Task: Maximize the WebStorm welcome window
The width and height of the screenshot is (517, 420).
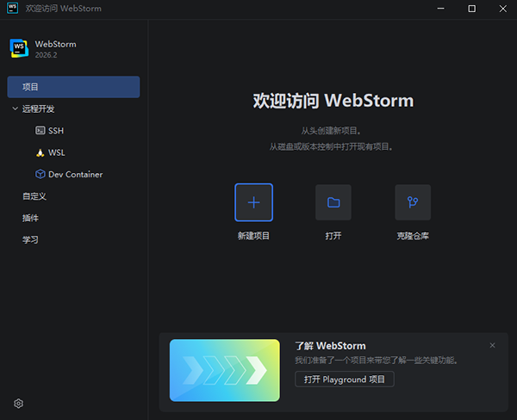Action: pyautogui.click(x=472, y=9)
